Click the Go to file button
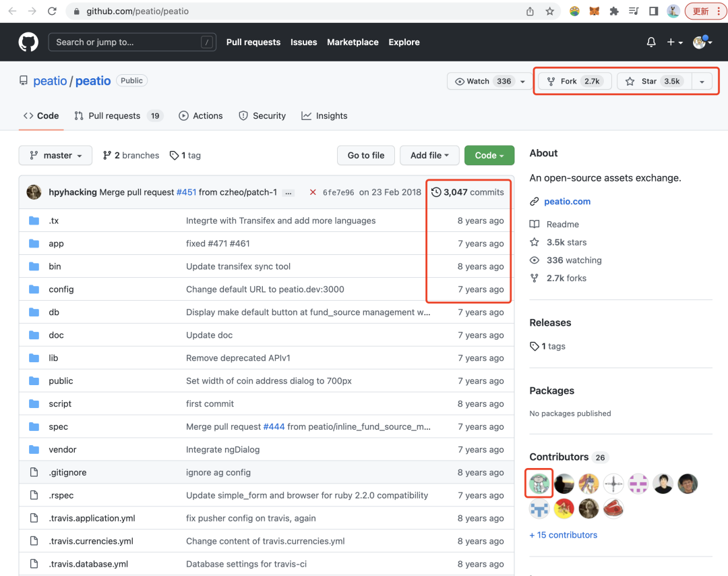Image resolution: width=728 pixels, height=576 pixels. click(366, 155)
